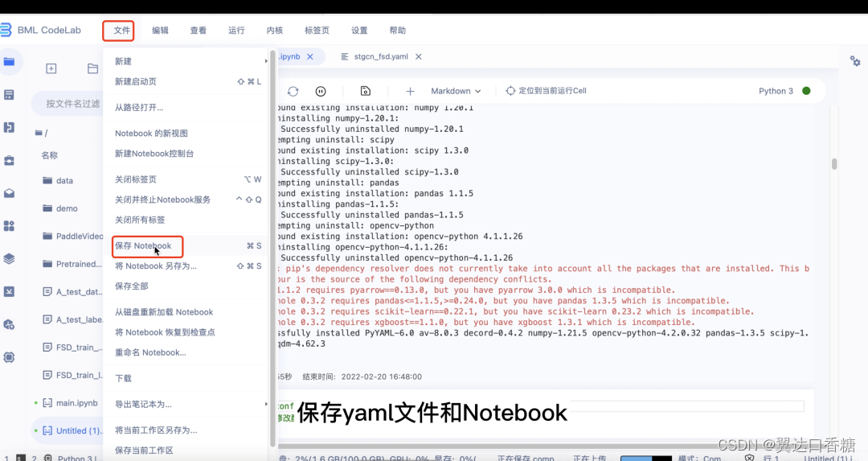Expand the 新建 submenu
Image resolution: width=868 pixels, height=461 pixels.
[x=186, y=61]
